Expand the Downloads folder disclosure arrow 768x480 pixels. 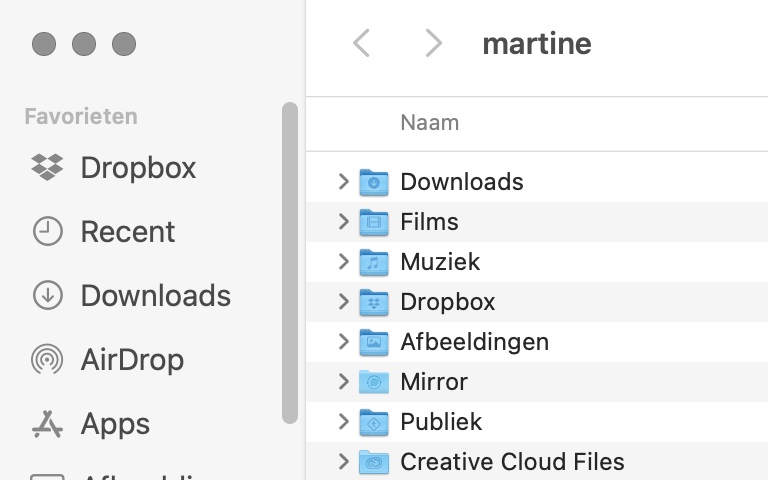tap(343, 182)
